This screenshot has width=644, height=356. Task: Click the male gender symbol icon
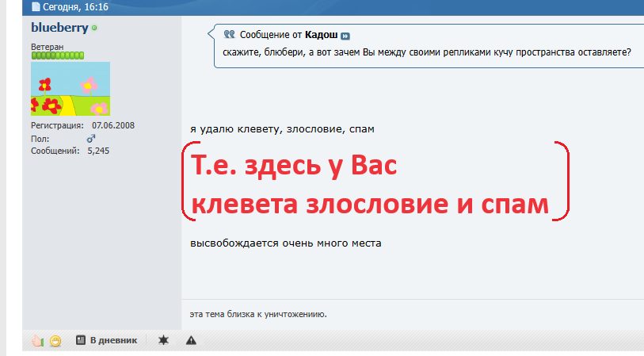(91, 138)
